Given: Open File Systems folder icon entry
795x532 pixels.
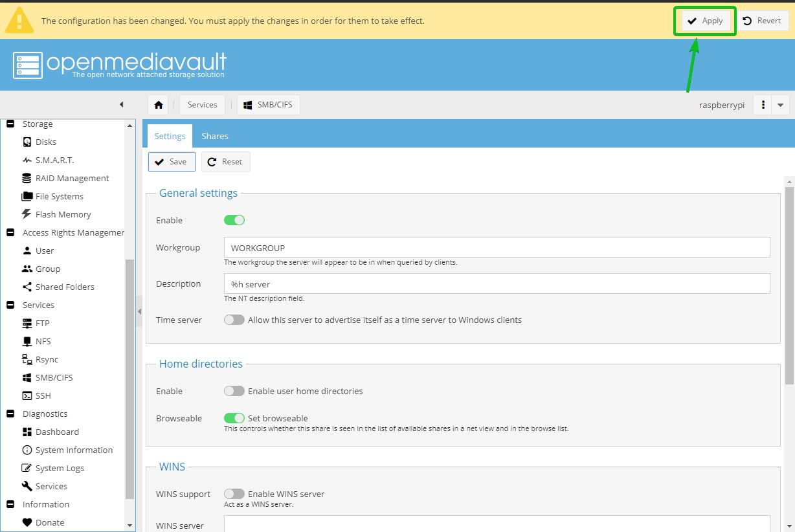Looking at the screenshot, I should [x=27, y=196].
